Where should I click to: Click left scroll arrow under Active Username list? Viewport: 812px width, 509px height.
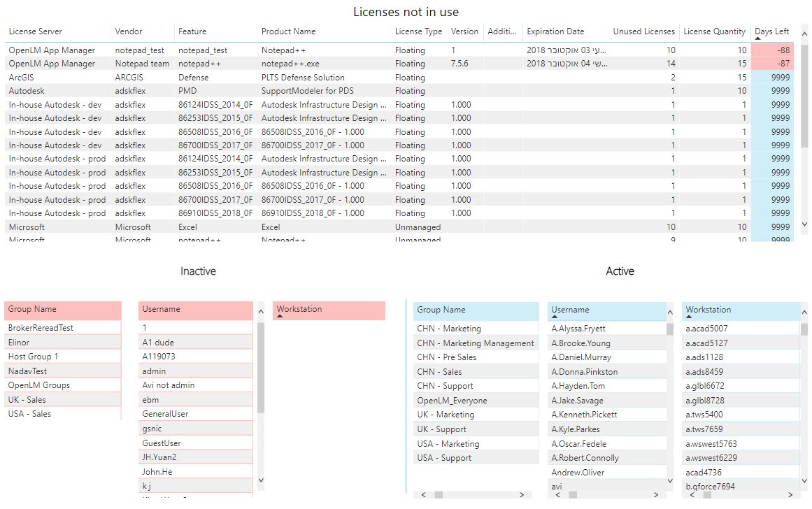(557, 495)
